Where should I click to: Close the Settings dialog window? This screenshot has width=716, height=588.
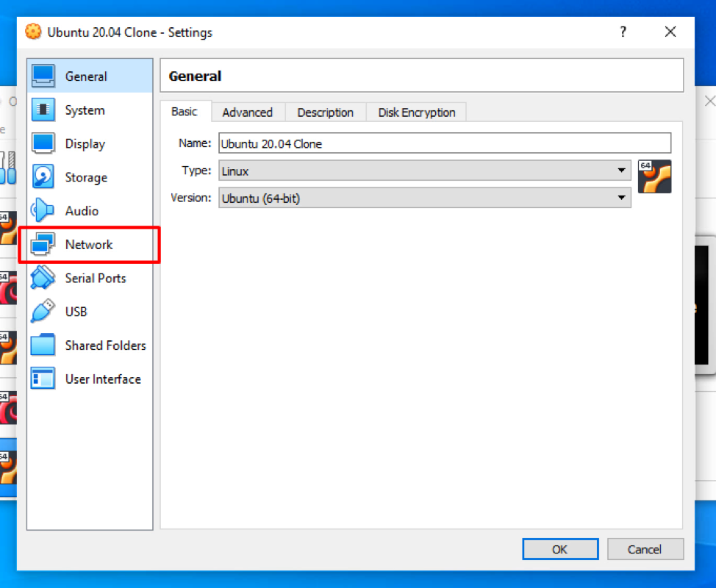[670, 32]
